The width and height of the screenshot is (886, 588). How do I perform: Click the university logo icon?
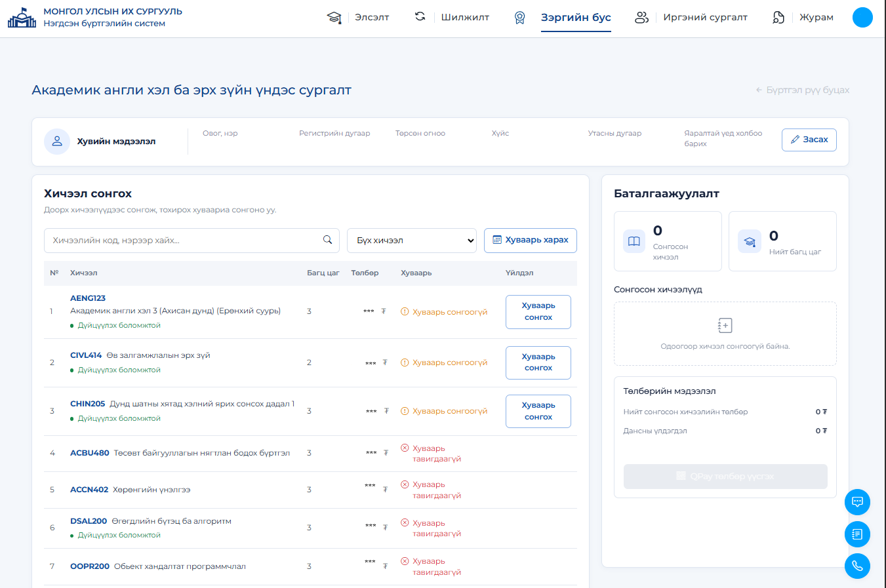(x=22, y=18)
